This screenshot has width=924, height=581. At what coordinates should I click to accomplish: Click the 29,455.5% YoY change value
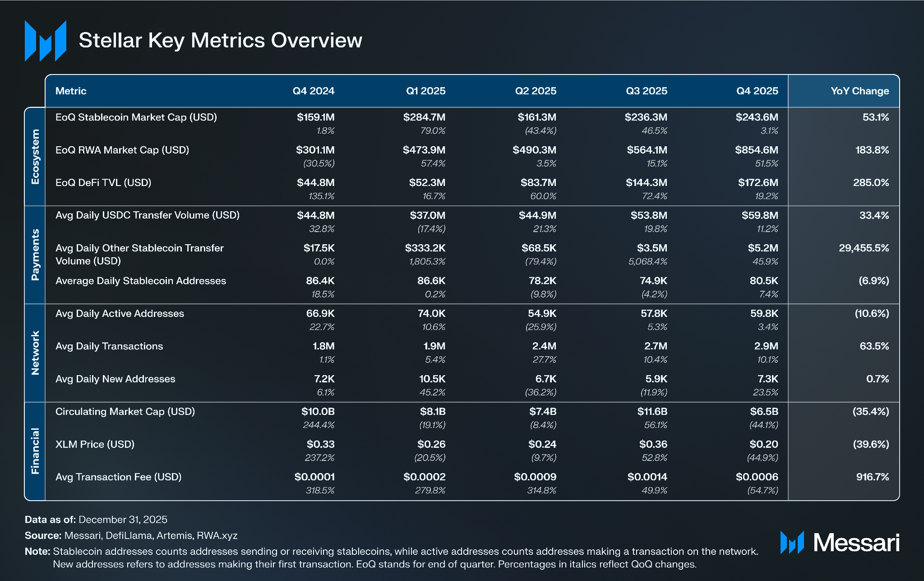click(x=864, y=248)
